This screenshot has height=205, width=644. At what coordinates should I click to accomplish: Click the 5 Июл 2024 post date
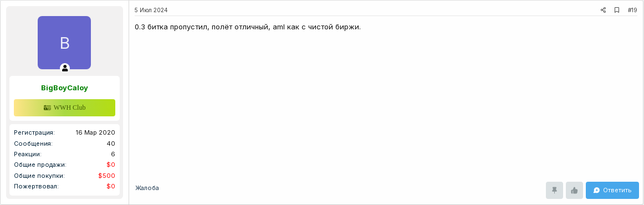pyautogui.click(x=151, y=11)
